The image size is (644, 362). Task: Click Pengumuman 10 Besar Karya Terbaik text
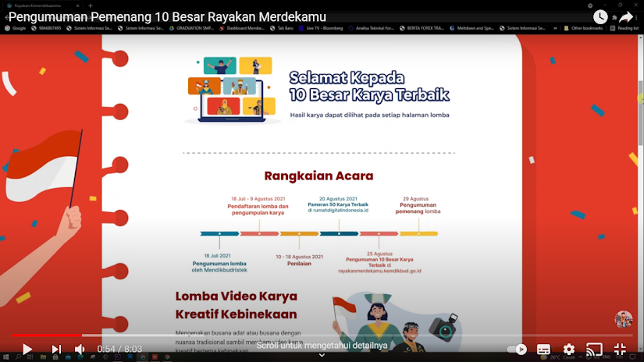tap(379, 262)
